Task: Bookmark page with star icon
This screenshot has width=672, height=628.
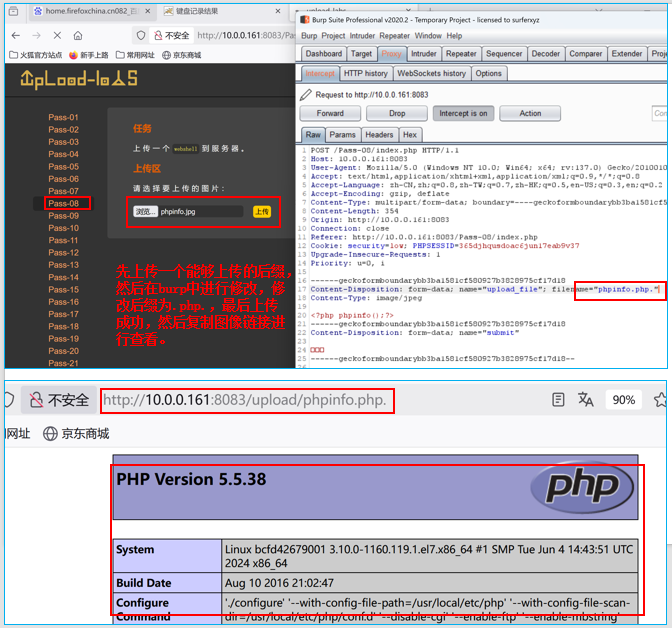Action: 660,400
